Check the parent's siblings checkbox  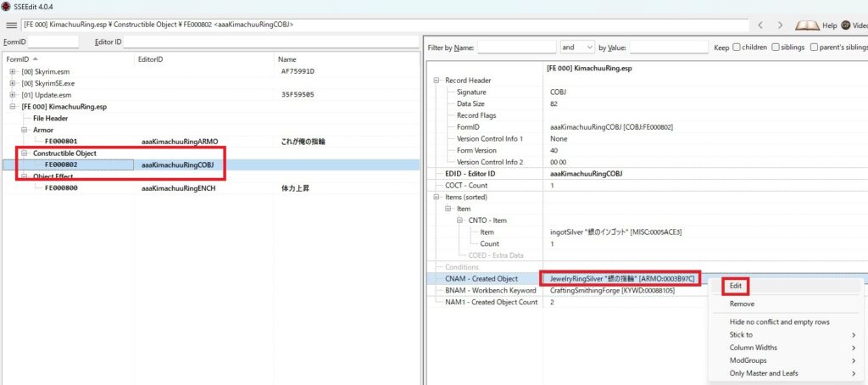815,47
